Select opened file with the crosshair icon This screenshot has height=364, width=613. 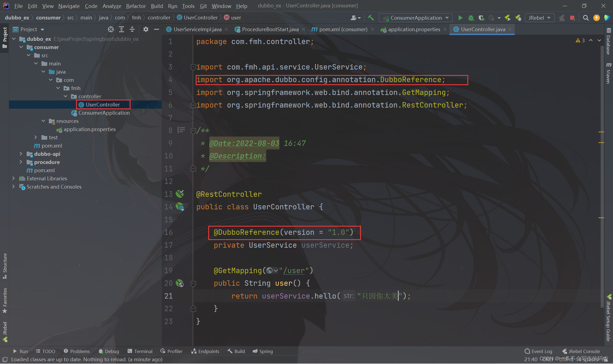point(111,29)
